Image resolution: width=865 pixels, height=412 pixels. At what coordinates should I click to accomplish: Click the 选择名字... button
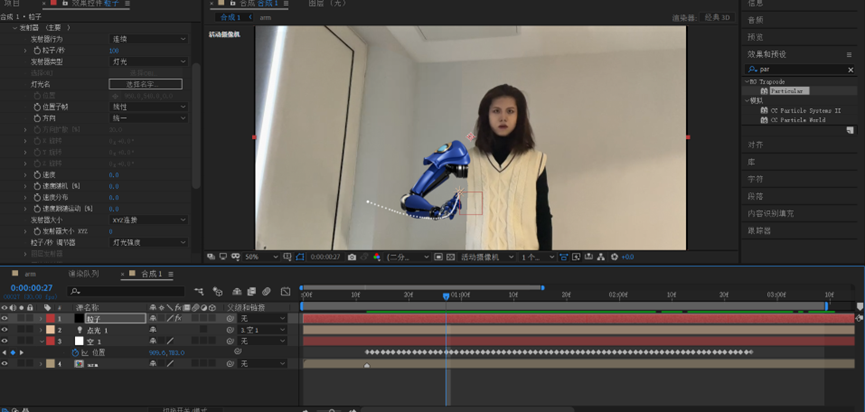[146, 84]
